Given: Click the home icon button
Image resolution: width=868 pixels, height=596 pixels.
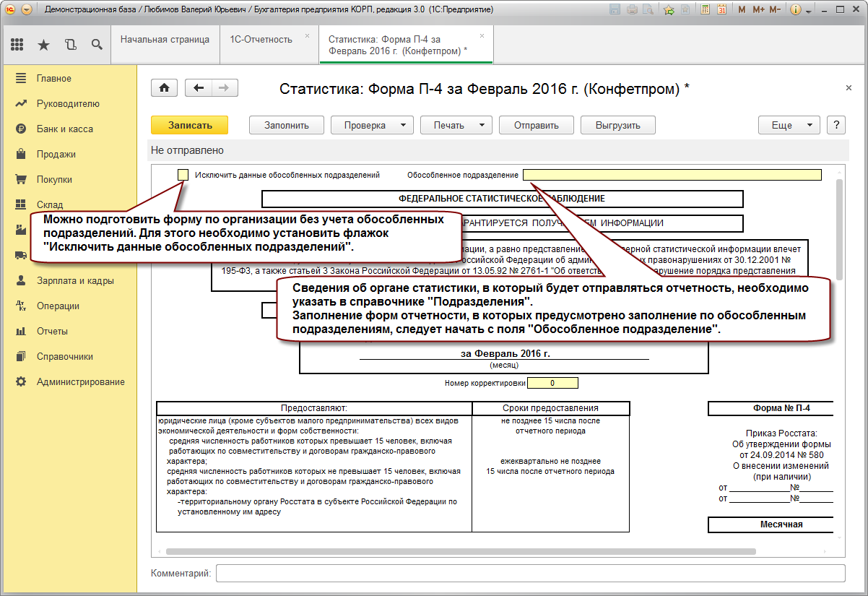Looking at the screenshot, I should pos(164,87).
